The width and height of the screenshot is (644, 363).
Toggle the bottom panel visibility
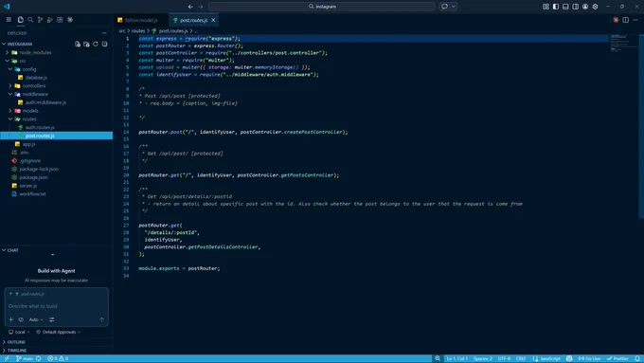pyautogui.click(x=565, y=7)
